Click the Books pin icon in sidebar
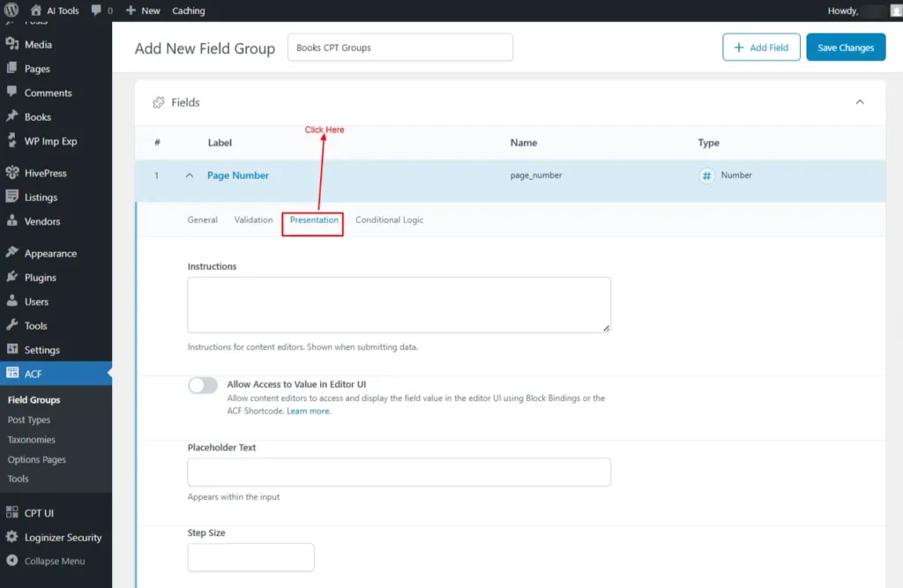 tap(12, 117)
